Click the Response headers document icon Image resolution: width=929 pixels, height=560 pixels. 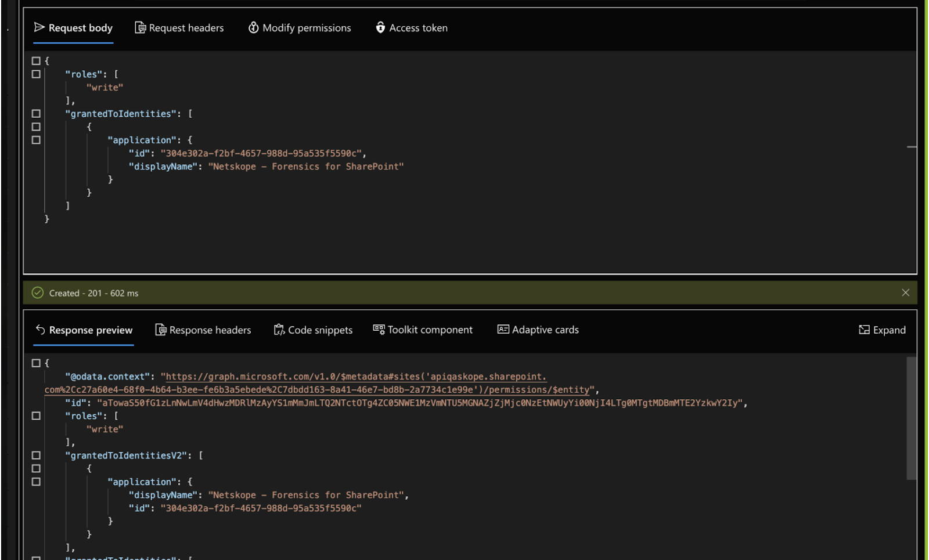coord(160,330)
